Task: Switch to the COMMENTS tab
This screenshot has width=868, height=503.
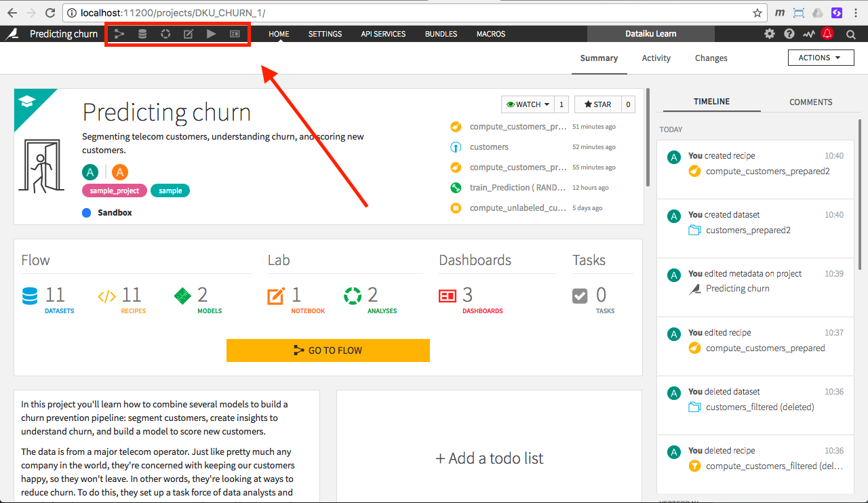Action: (810, 102)
